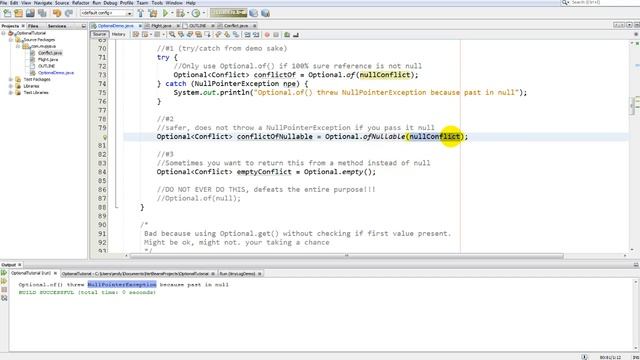Image resolution: width=640 pixels, height=360 pixels.
Task: Click the editor Last Edit icon
Action: (136, 35)
